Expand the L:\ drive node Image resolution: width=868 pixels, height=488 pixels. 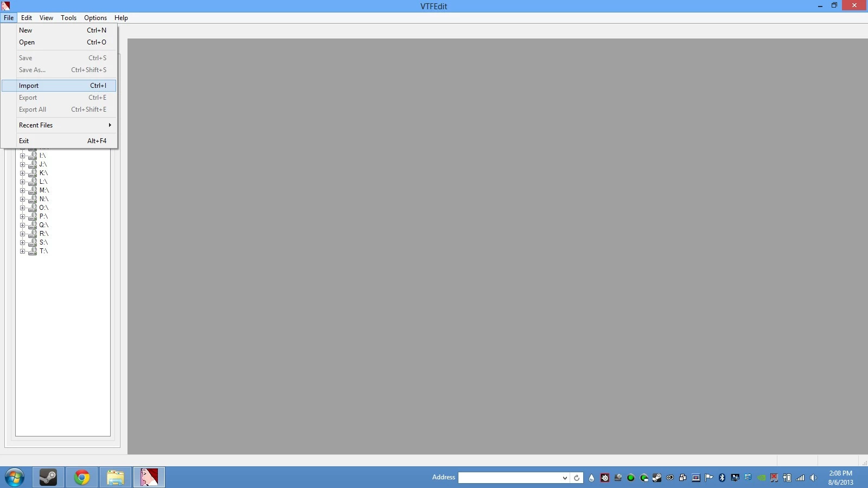point(23,182)
